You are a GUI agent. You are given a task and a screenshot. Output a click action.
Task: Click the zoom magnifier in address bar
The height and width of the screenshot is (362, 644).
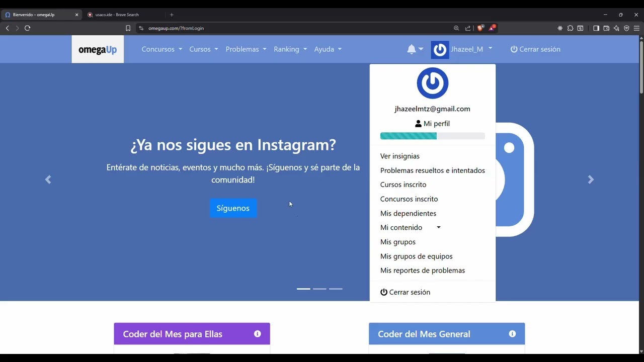456,28
